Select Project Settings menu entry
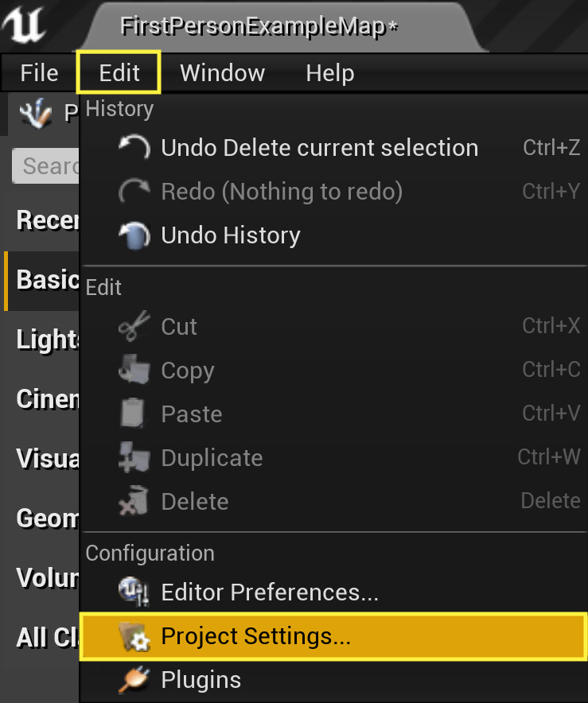This screenshot has height=703, width=588. 255,636
